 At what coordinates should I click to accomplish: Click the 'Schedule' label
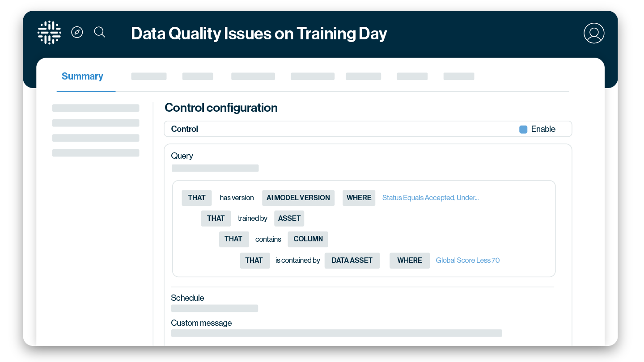coord(187,298)
